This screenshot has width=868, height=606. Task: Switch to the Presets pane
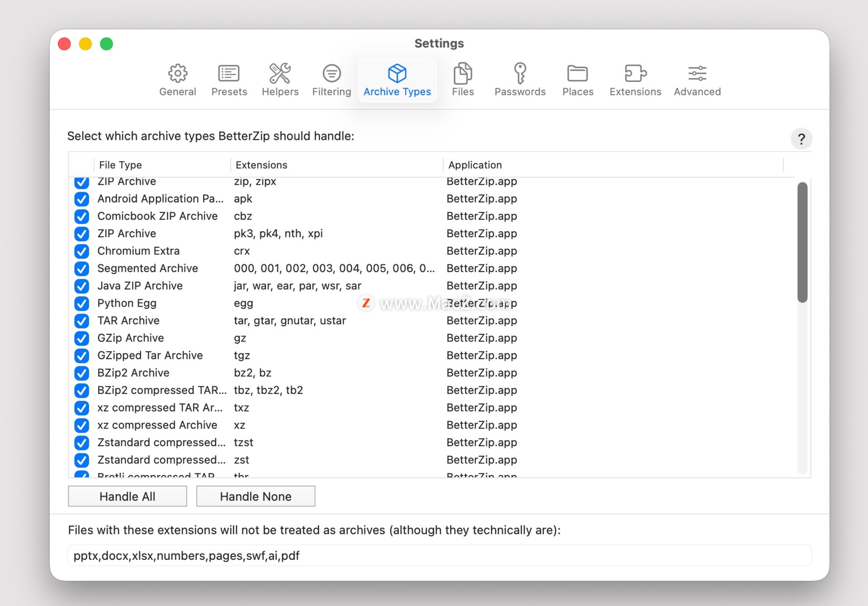(x=229, y=80)
